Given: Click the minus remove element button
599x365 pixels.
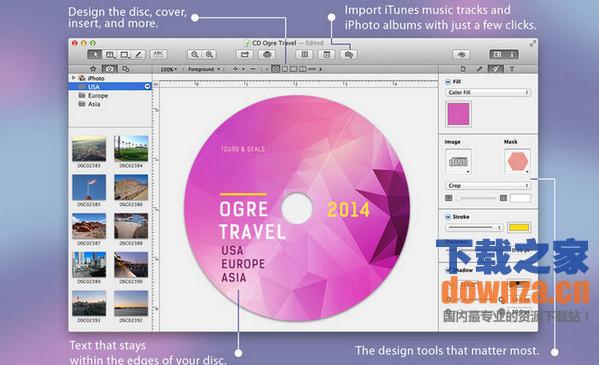Looking at the screenshot, I should point(253,69).
